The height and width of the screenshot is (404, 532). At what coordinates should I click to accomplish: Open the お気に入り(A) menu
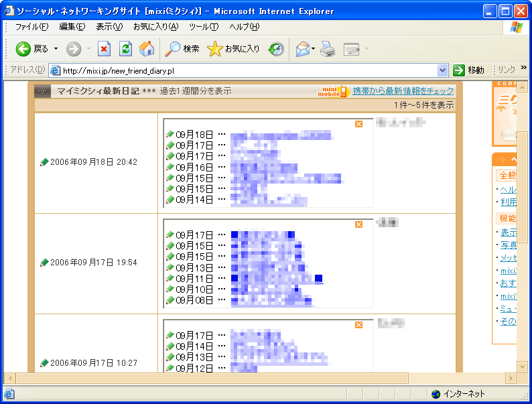tap(155, 27)
